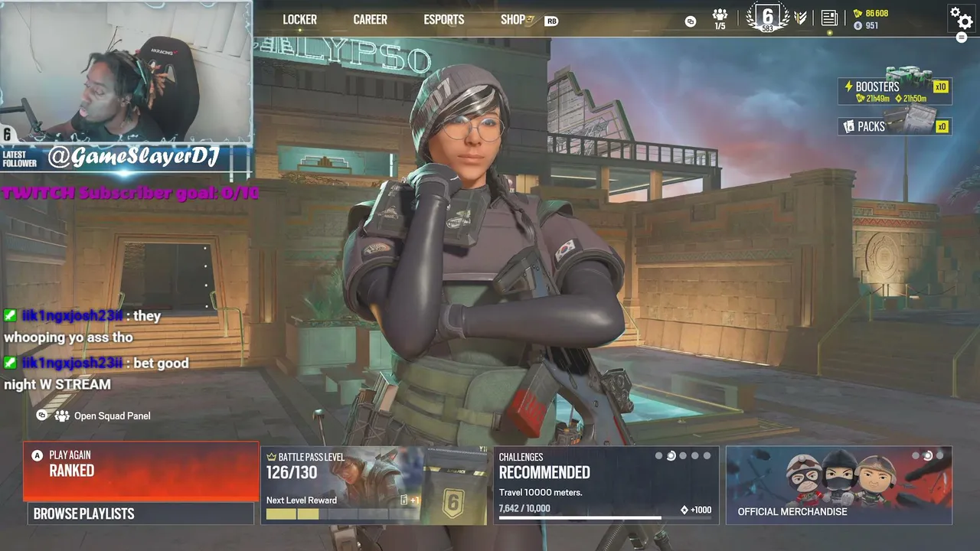Click the crown icon by Battle Pass Level
The width and height of the screenshot is (980, 551).
(x=271, y=457)
